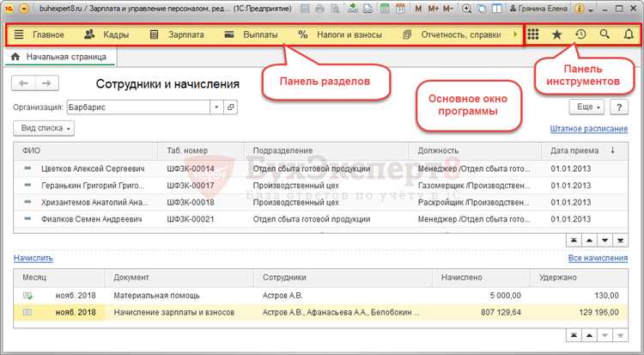644x355 pixels.
Task: Click the document icon in Начисление зарплаты row
Action: [x=27, y=312]
